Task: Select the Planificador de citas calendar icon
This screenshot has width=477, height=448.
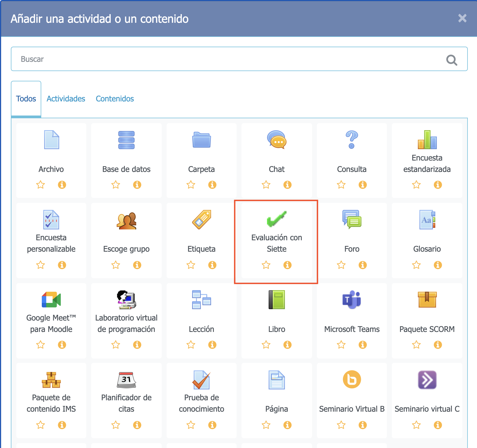Action: pos(126,380)
